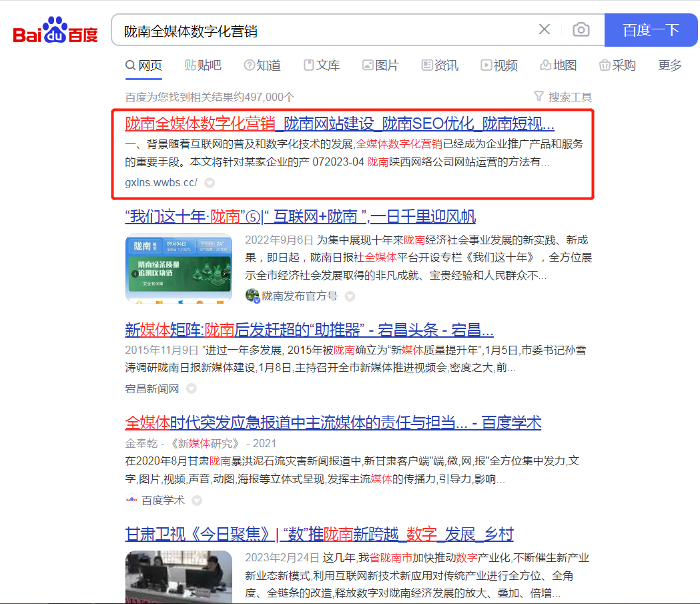The height and width of the screenshot is (604, 700).
Task: Open the 陇南发布官方号 source link
Action: [x=300, y=296]
